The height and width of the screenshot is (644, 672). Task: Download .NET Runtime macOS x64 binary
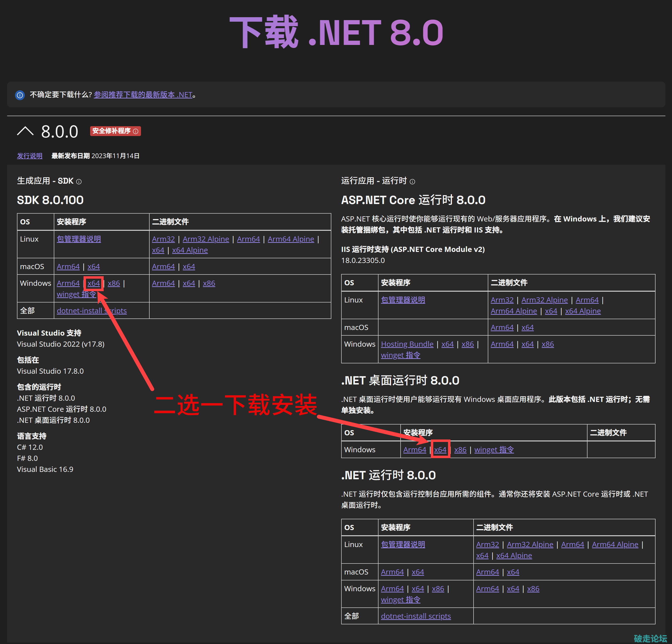tap(513, 572)
